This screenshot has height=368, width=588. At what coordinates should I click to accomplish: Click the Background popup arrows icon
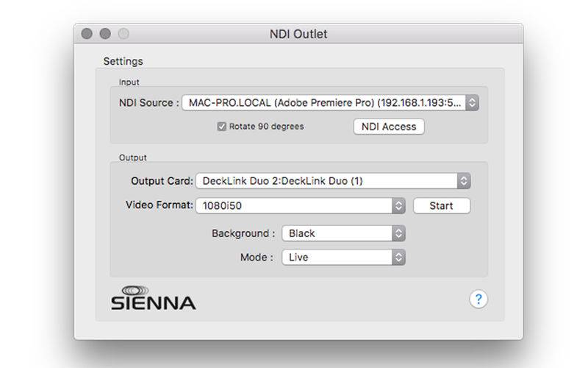[x=398, y=233]
